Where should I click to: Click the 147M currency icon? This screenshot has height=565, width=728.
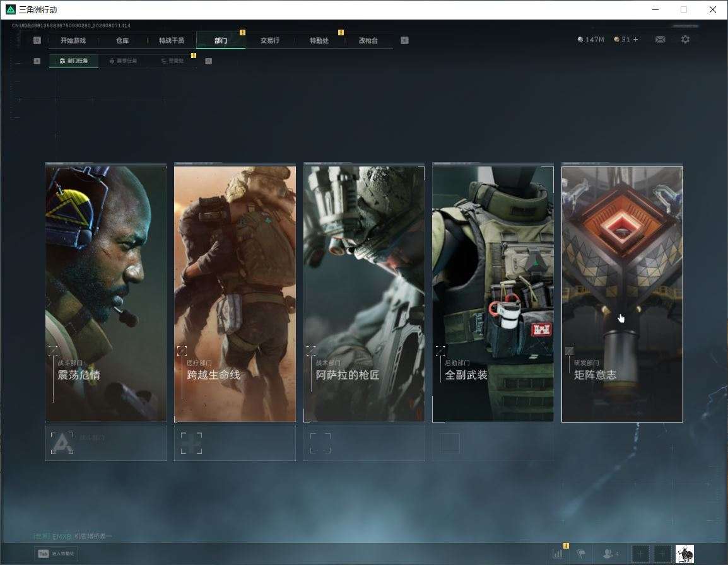click(x=580, y=40)
